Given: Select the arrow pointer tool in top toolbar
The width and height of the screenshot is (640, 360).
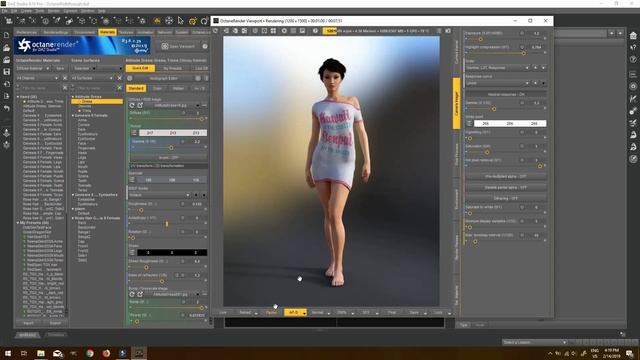Looking at the screenshot, I should (181, 21).
